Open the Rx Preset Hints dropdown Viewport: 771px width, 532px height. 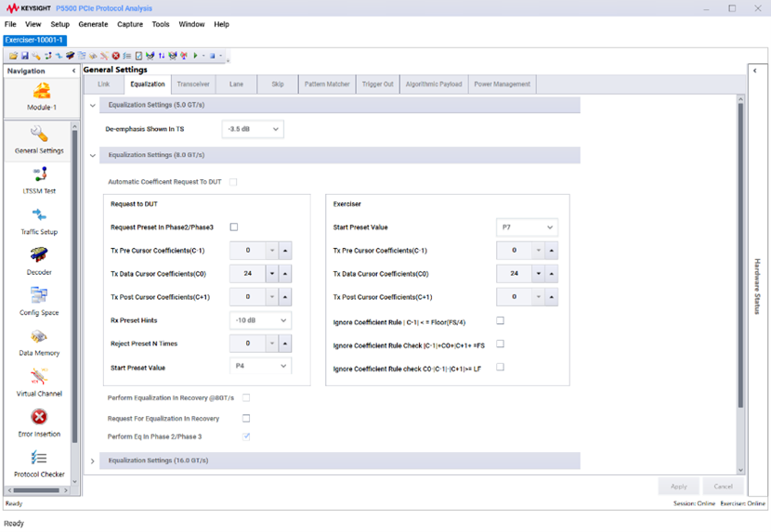[260, 320]
